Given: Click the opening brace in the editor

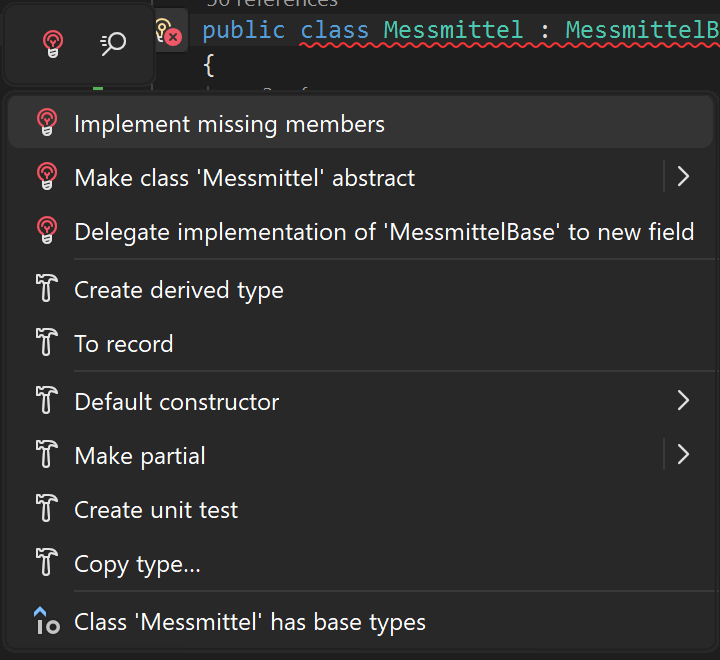Looking at the screenshot, I should click(208, 65).
